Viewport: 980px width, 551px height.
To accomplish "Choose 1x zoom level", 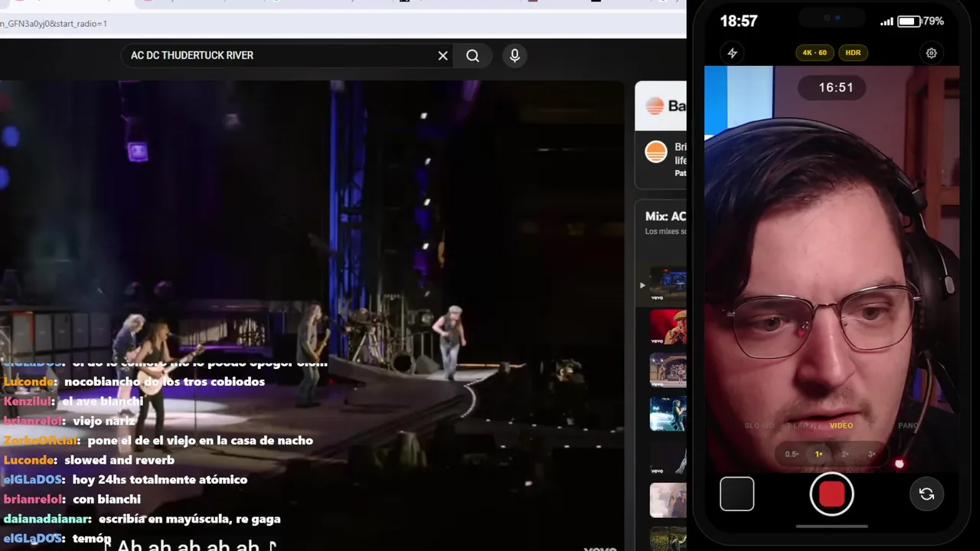I will 818,454.
